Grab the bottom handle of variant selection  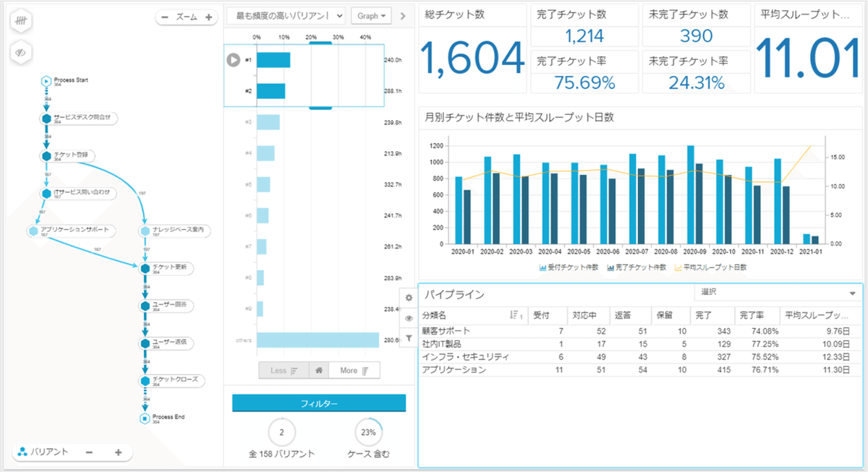coord(320,108)
